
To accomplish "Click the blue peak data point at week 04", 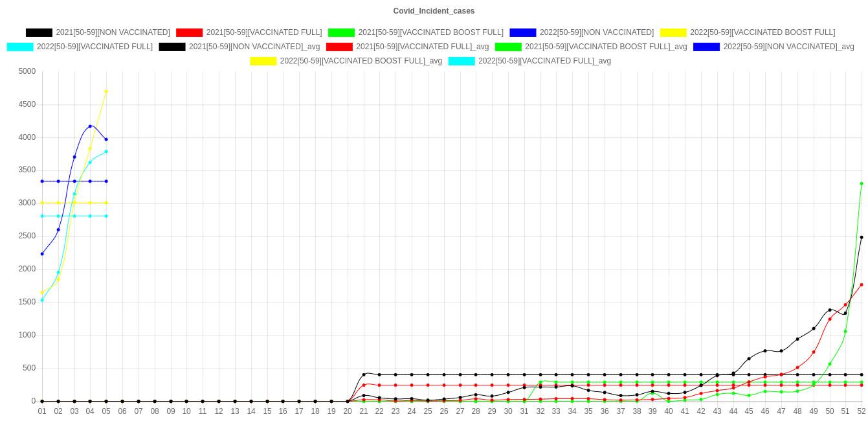I will [x=90, y=126].
